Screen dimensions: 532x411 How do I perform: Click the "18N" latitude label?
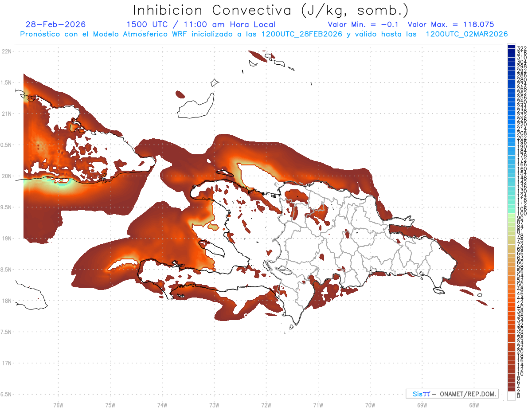click(7, 301)
